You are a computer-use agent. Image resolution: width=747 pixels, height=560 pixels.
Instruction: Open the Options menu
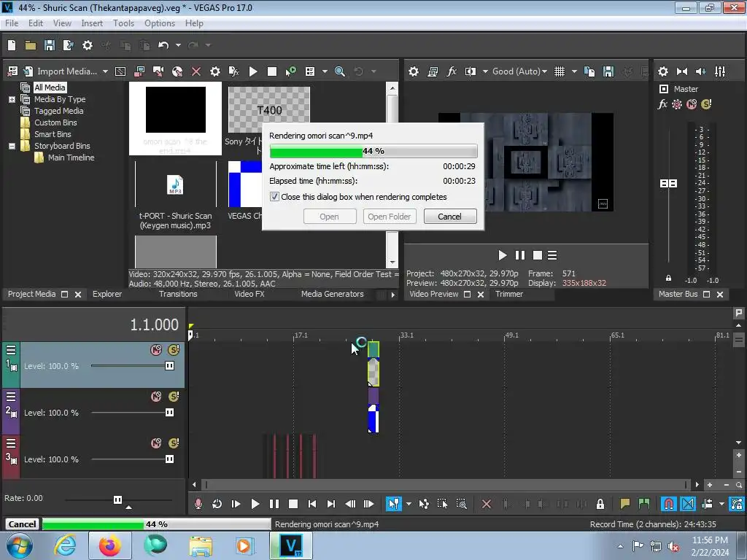pyautogui.click(x=160, y=23)
